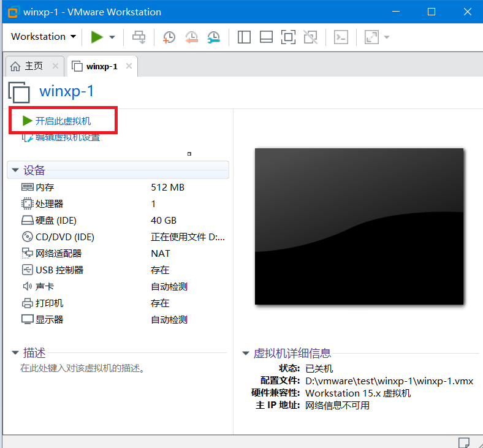
Task: Click the 正在使用文件 D:... value
Action: pos(188,237)
